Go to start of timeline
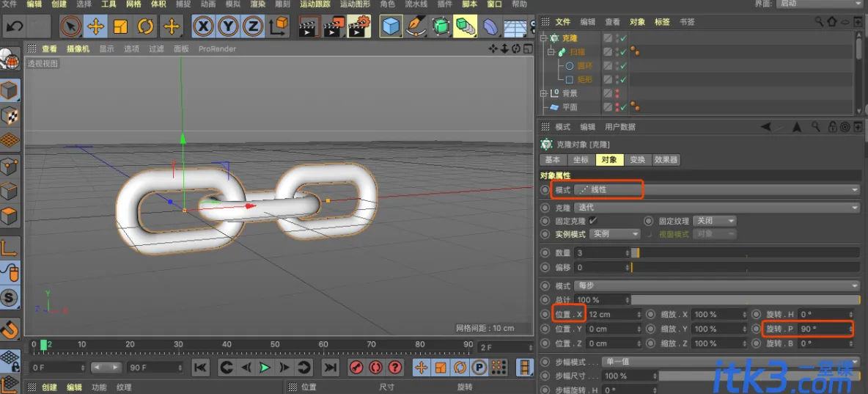This screenshot has height=394, width=868. pyautogui.click(x=200, y=367)
